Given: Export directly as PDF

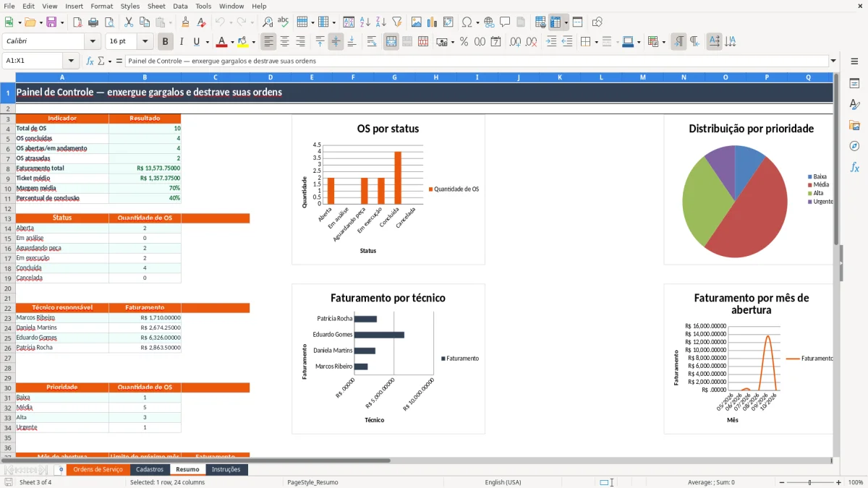Looking at the screenshot, I should click(x=77, y=22).
